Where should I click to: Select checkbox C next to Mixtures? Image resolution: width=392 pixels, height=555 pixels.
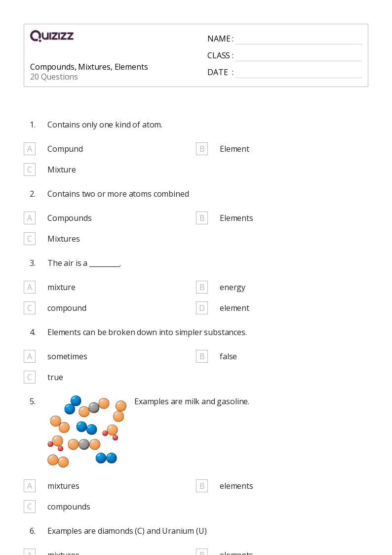[x=30, y=239]
